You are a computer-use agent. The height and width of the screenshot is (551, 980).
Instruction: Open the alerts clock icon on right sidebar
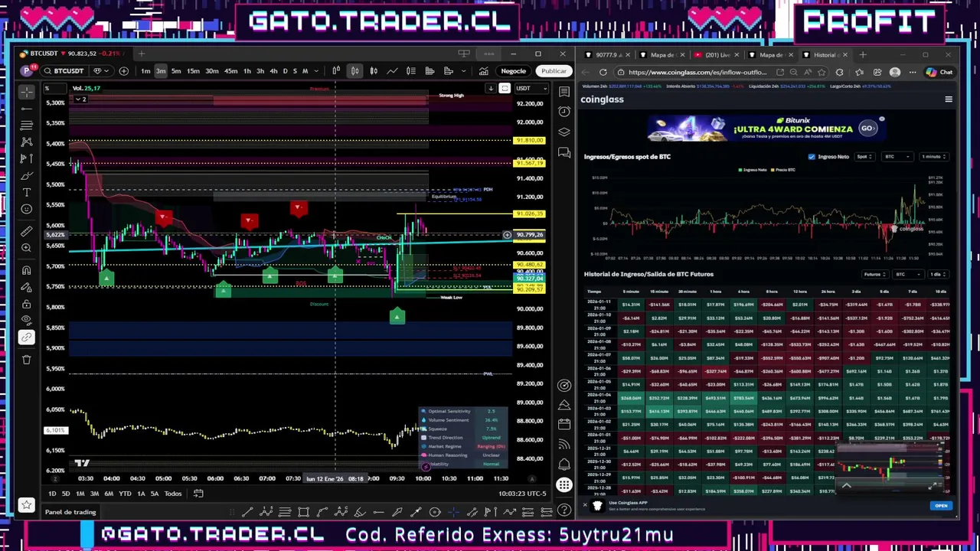[564, 112]
